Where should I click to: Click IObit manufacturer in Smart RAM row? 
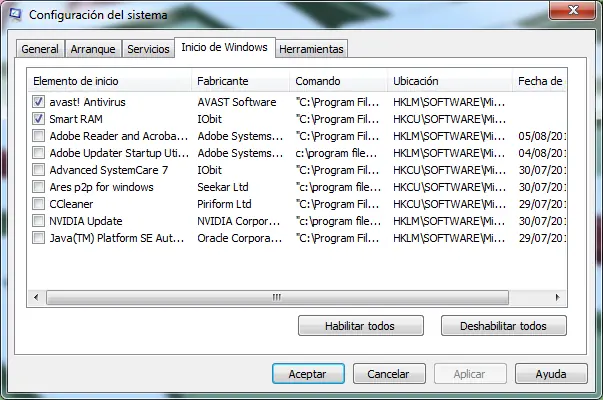coord(210,119)
